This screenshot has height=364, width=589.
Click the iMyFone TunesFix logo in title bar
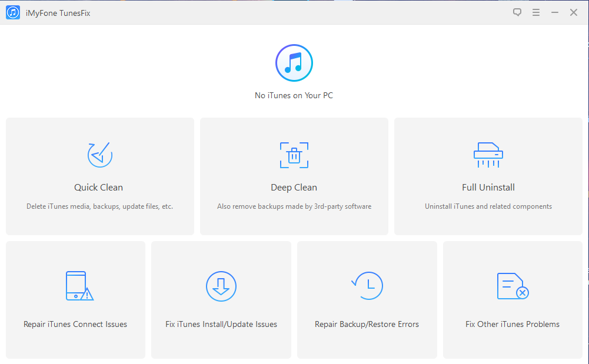[12, 12]
